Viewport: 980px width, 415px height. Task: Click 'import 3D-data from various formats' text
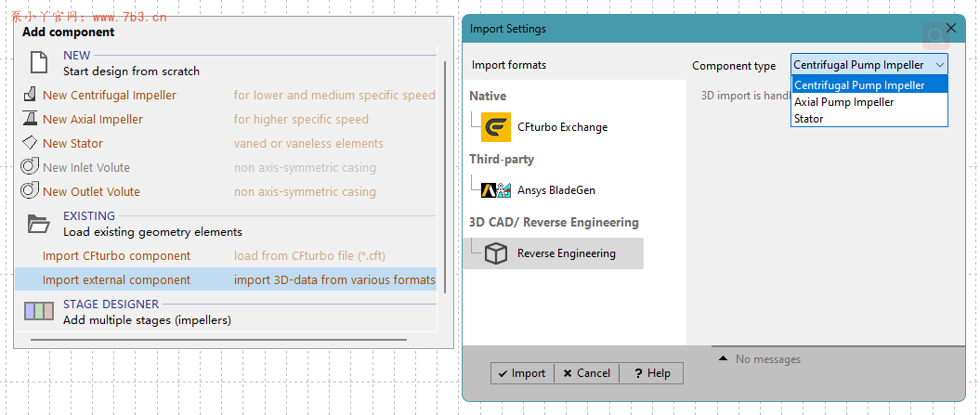(334, 280)
